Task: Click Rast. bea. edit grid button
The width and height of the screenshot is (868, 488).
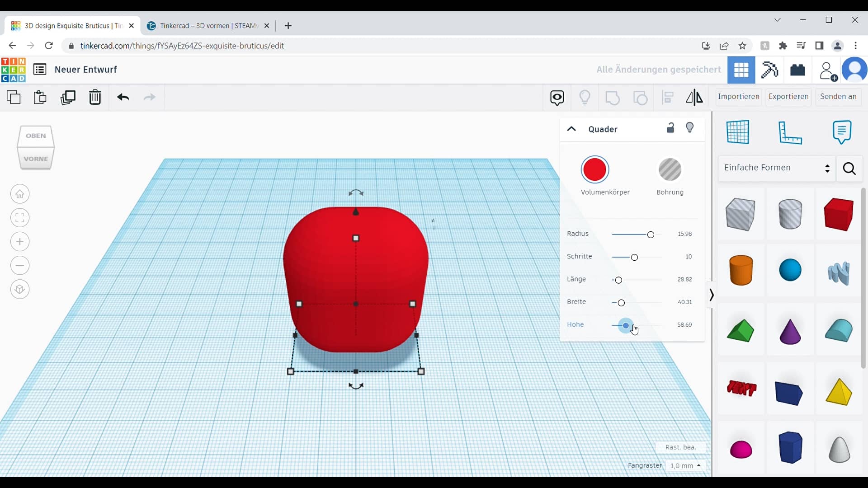Action: [x=680, y=447]
